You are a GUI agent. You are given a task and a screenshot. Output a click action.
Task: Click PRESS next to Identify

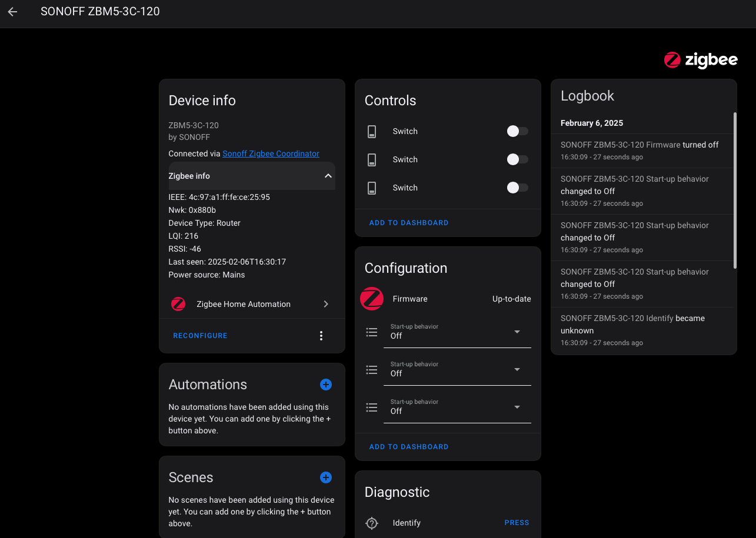tap(517, 523)
